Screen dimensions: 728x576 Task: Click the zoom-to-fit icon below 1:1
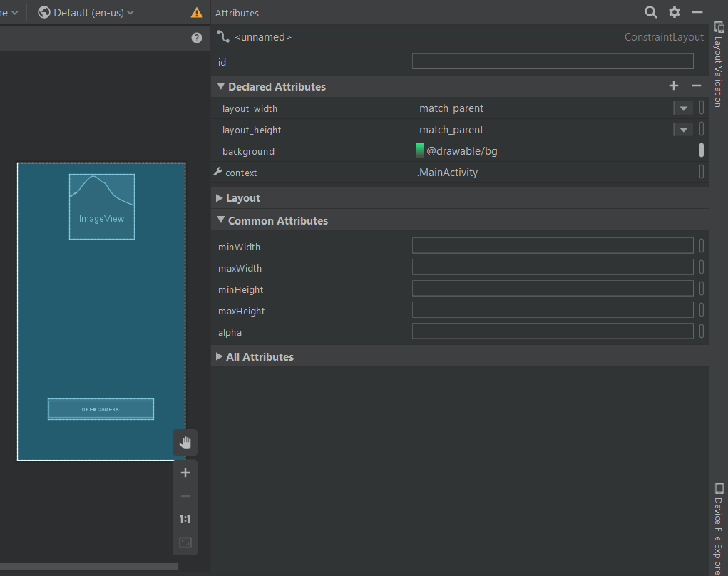pos(185,542)
